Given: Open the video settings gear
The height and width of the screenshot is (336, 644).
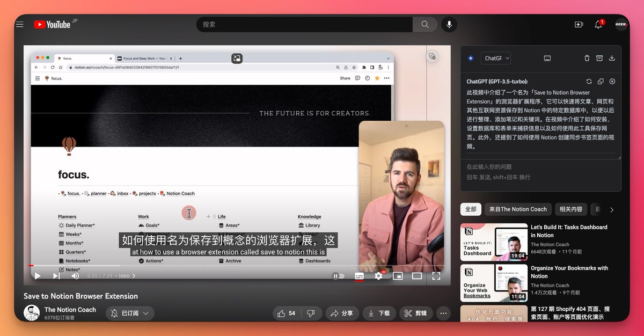Looking at the screenshot, I should coord(379,276).
